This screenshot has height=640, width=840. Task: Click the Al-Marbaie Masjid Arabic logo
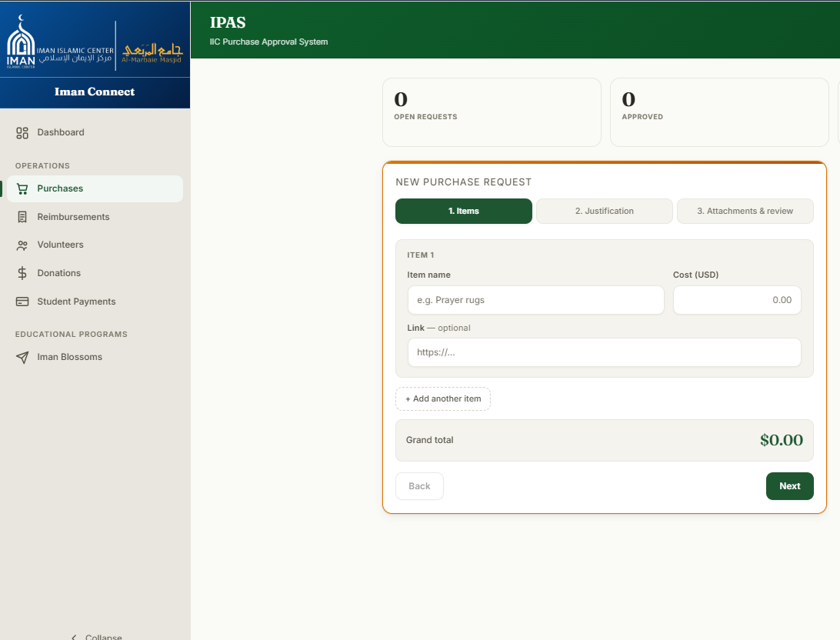pyautogui.click(x=152, y=53)
